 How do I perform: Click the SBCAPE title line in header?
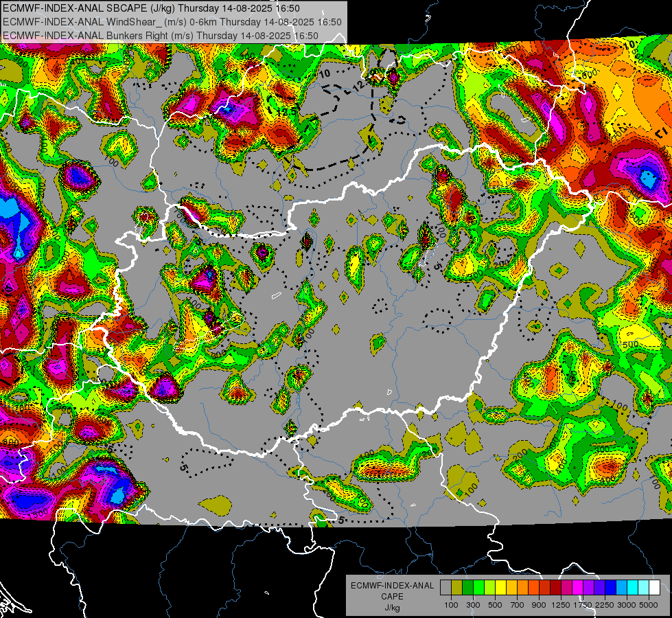[151, 8]
